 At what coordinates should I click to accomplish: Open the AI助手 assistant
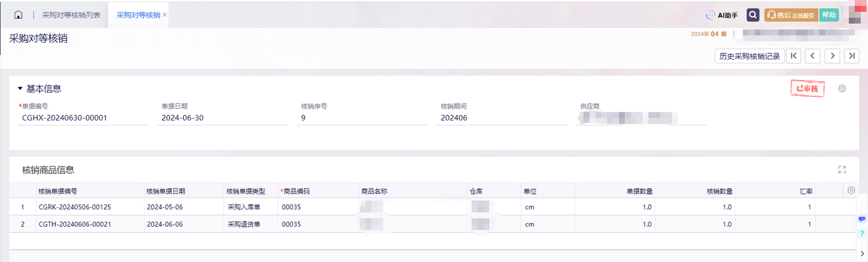(723, 15)
